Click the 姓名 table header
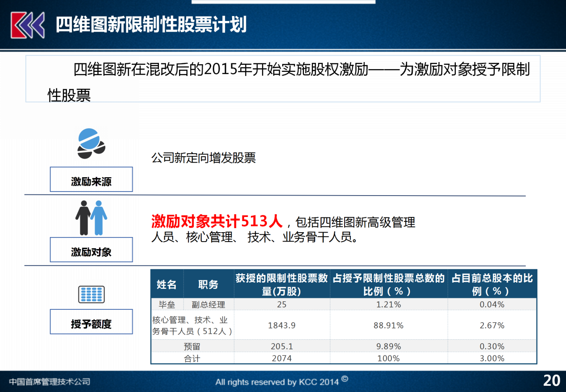566x392 pixels. (x=166, y=284)
